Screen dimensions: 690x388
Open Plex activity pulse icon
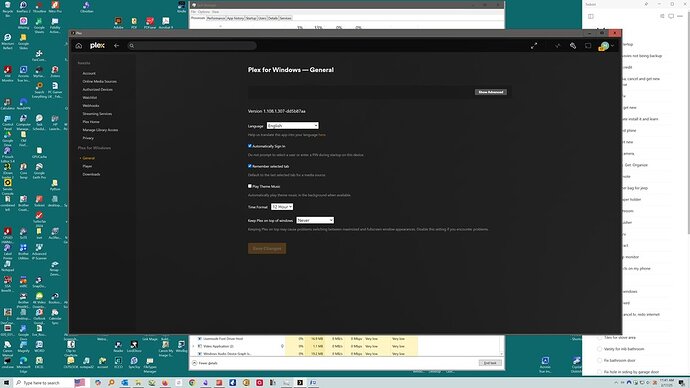pyautogui.click(x=558, y=46)
